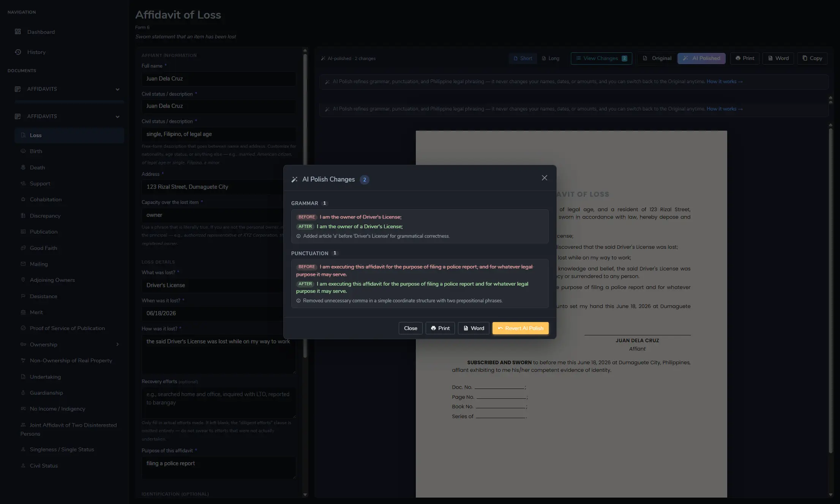The height and width of the screenshot is (504, 840).
Task: Select the Loss affidavit icon
Action: click(x=23, y=135)
